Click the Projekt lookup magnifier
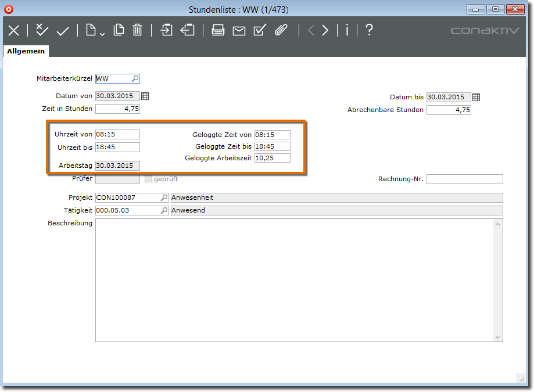 [164, 197]
